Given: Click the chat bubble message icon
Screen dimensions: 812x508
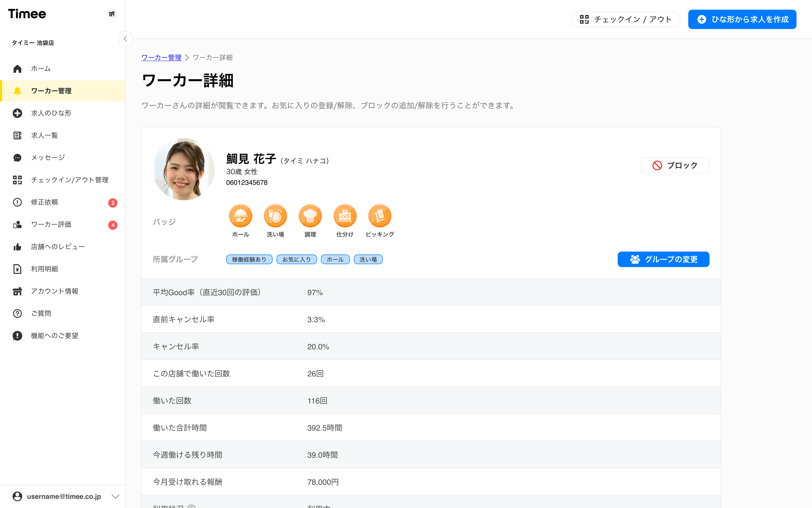Looking at the screenshot, I should coord(17,158).
